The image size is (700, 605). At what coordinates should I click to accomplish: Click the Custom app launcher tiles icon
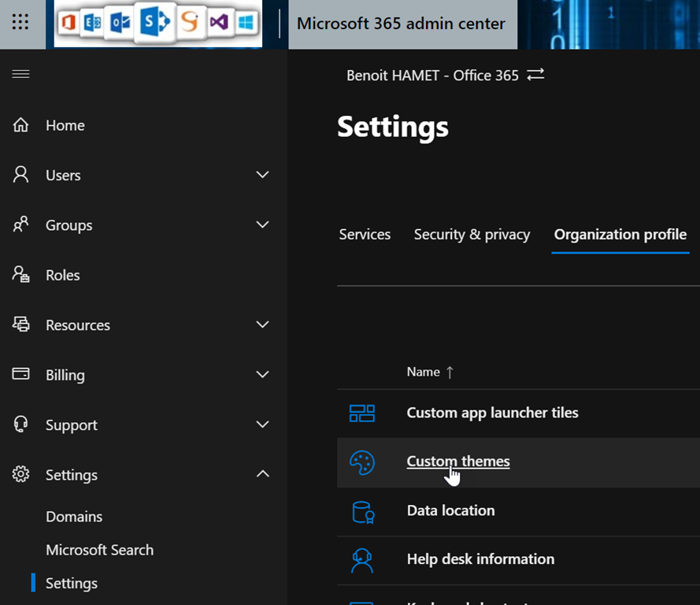362,413
